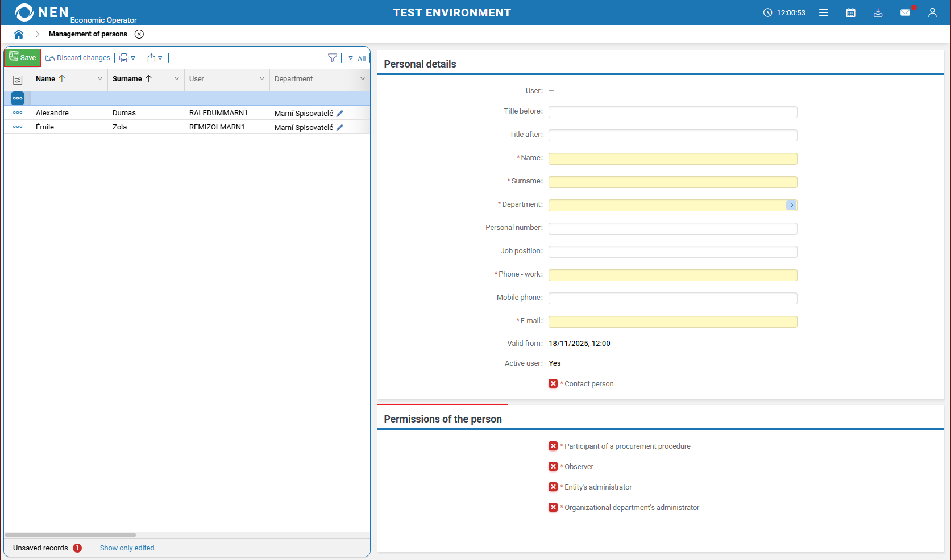This screenshot has width=951, height=560.
Task: Open the Name column filter dropdown
Action: coord(100,79)
